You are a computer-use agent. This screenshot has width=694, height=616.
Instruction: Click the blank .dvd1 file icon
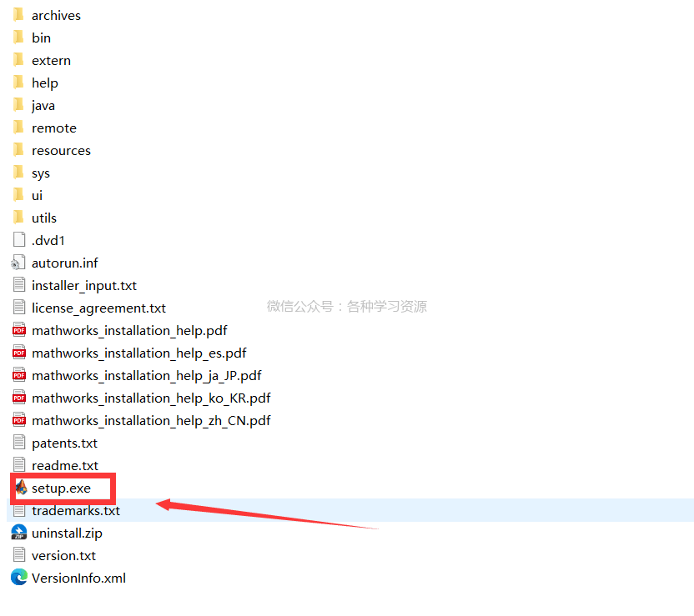[19, 240]
